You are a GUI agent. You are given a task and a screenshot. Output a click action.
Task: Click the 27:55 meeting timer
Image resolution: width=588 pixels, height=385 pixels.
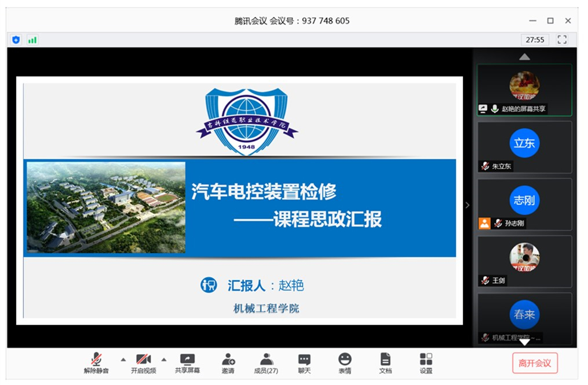click(x=535, y=40)
